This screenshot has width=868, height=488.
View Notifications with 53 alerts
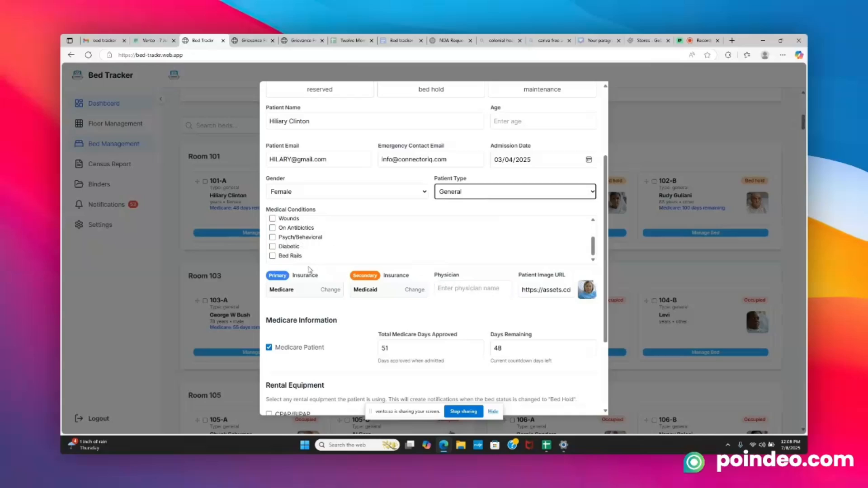pos(107,204)
